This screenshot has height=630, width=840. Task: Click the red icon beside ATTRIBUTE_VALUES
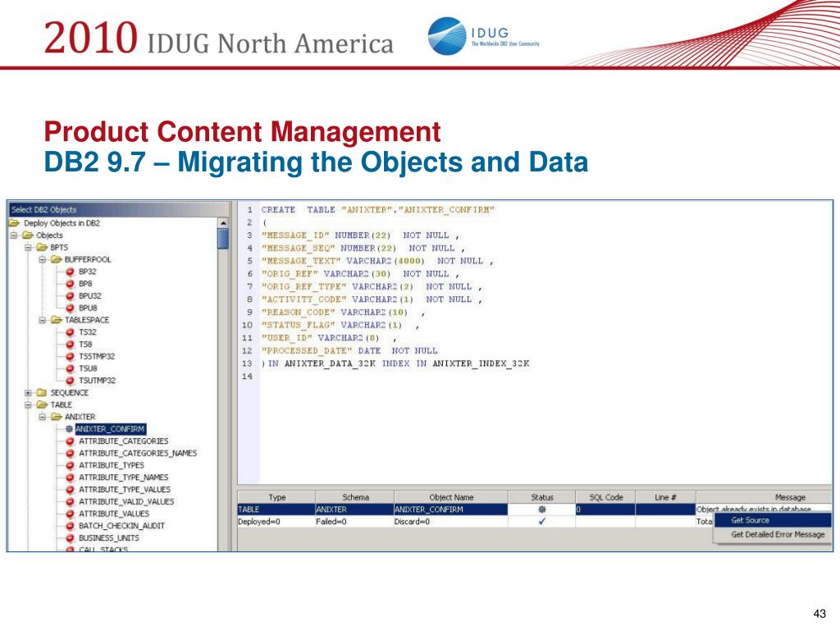point(70,514)
